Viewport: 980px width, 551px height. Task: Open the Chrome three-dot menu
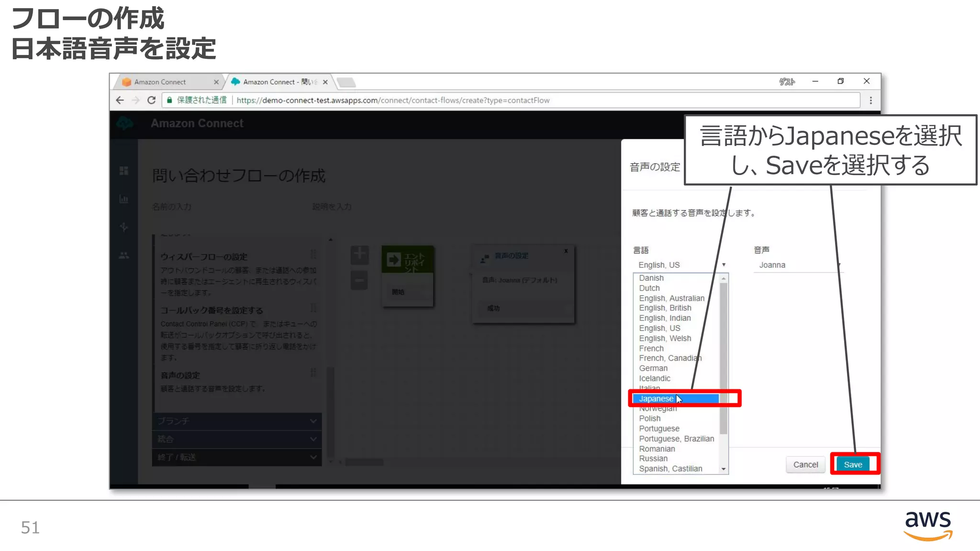coord(870,100)
